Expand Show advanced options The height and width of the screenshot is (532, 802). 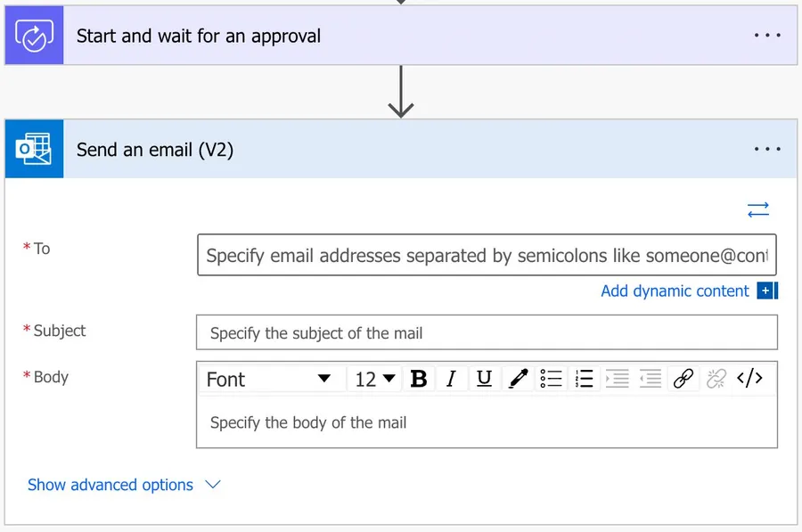[x=123, y=485]
